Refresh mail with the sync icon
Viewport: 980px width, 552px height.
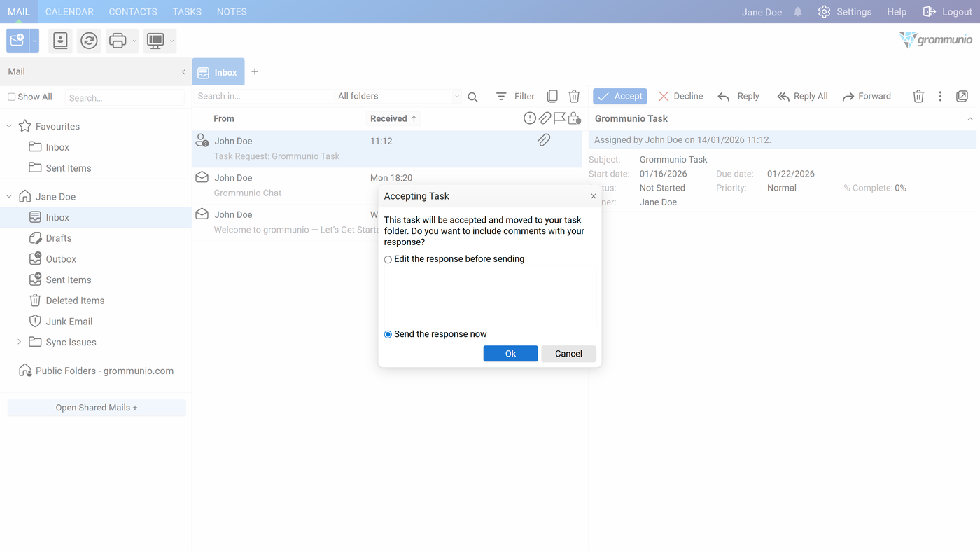tap(89, 41)
